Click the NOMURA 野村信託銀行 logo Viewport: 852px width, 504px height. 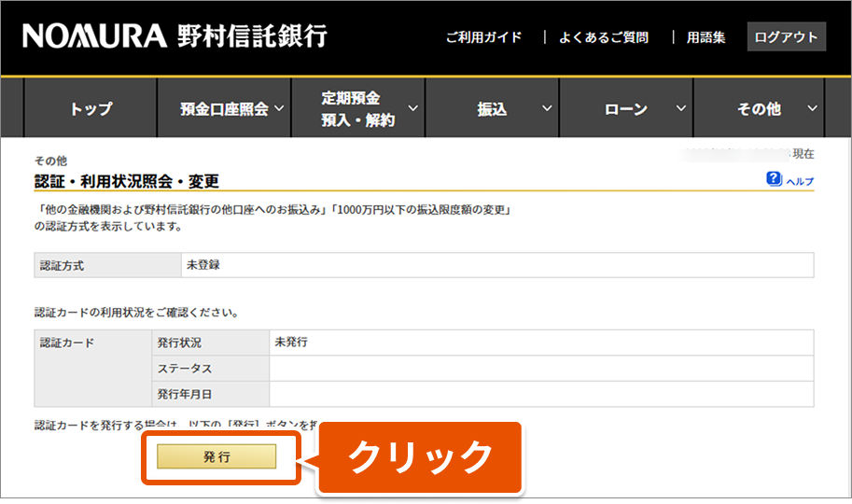[175, 36]
